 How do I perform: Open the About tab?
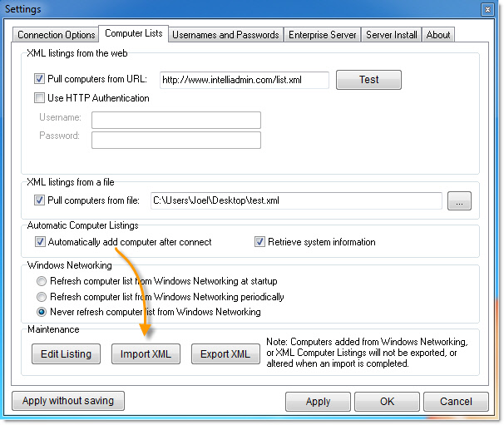[437, 35]
